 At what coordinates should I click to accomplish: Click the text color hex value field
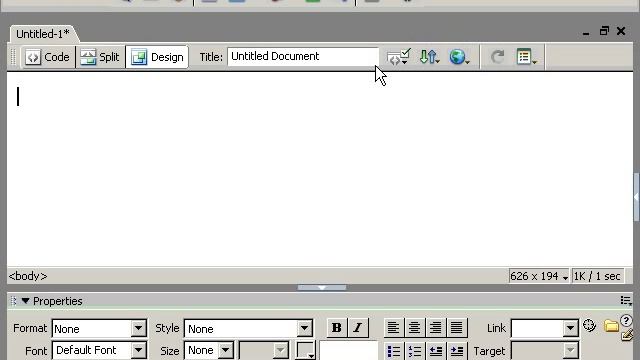click(x=349, y=351)
